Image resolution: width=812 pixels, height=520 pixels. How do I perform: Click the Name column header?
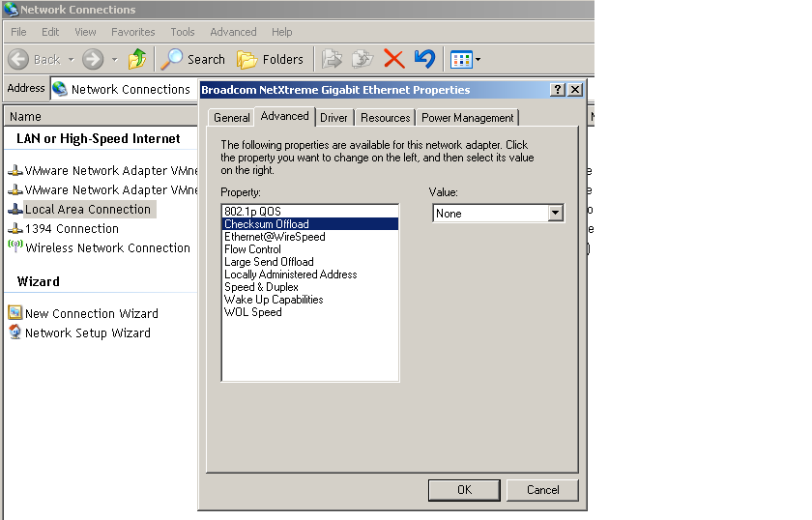click(101, 117)
